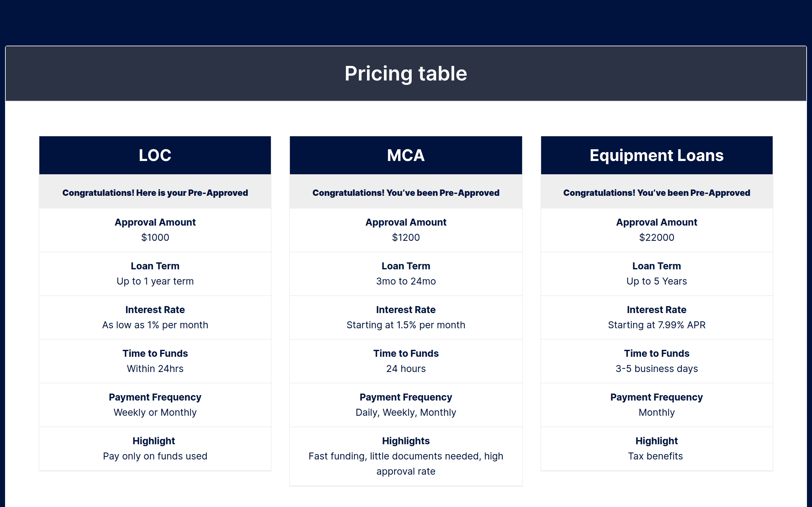The width and height of the screenshot is (812, 507).
Task: Click 'Starting at 7.99% APR' rate
Action: [657, 325]
